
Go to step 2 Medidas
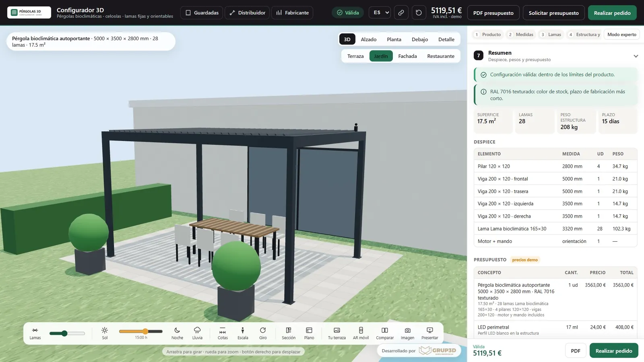pyautogui.click(x=521, y=35)
